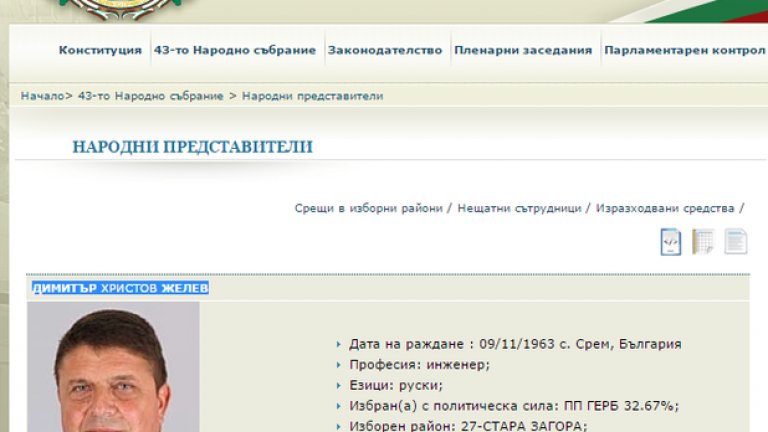The width and height of the screenshot is (768, 432).
Task: Click the deputy's portrait photo
Action: [x=113, y=370]
